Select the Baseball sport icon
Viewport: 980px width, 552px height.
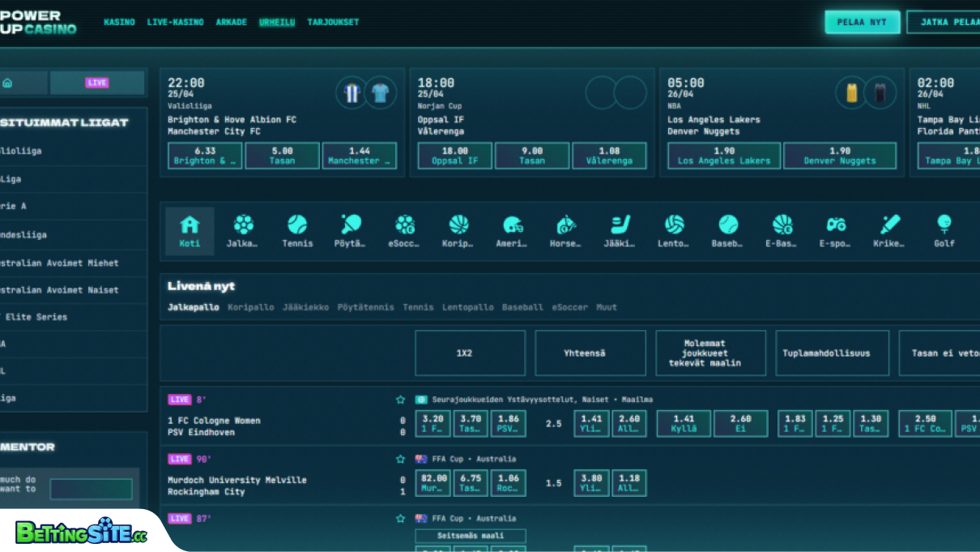[x=727, y=231]
